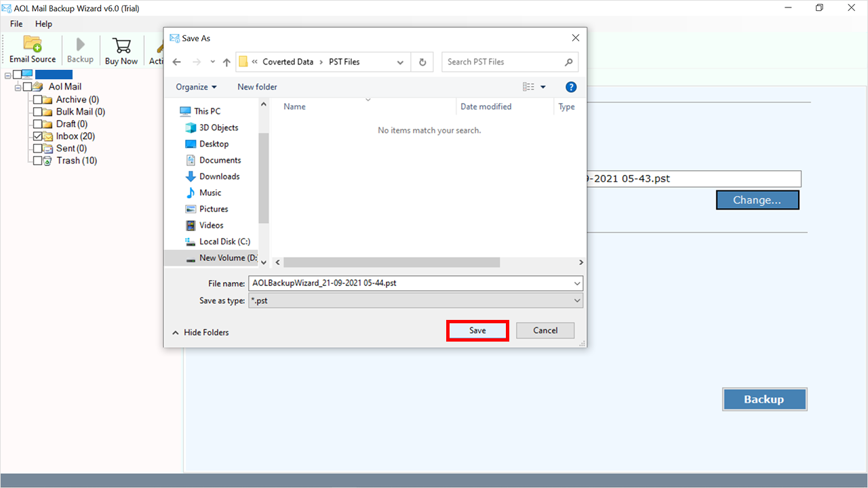Tick the root computer node checkbox

17,75
